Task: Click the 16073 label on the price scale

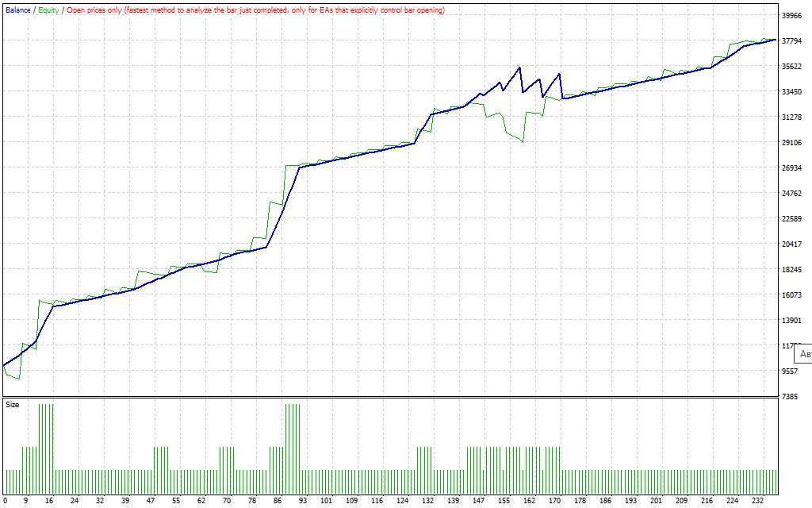Action: [793, 295]
